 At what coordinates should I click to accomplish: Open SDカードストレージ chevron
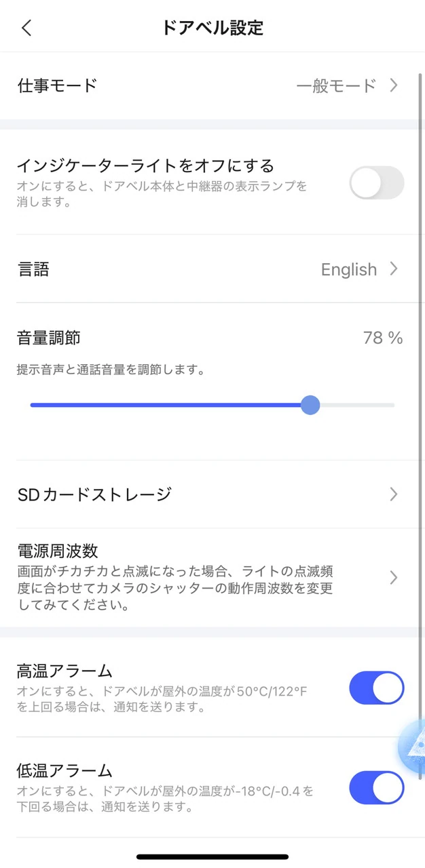click(x=394, y=494)
